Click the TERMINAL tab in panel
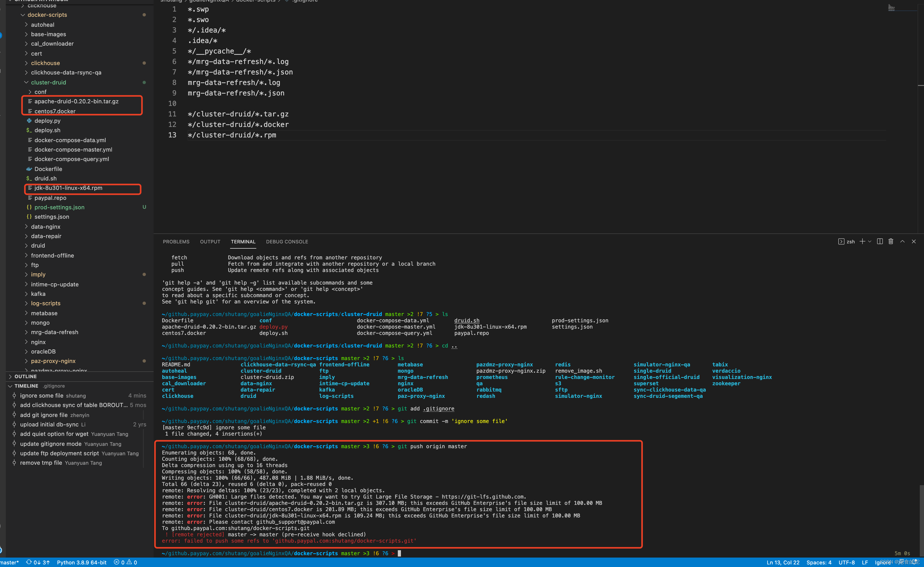This screenshot has width=924, height=567. (243, 241)
